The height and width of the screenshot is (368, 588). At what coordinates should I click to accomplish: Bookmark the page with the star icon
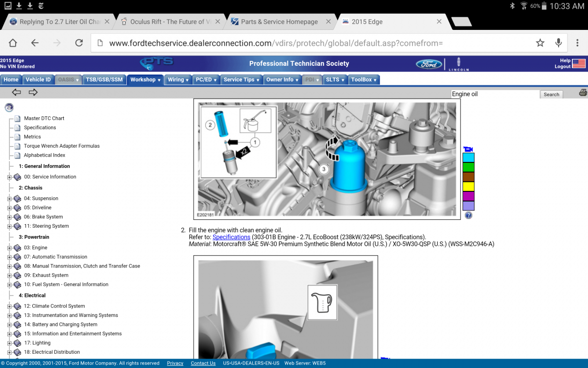(x=540, y=43)
